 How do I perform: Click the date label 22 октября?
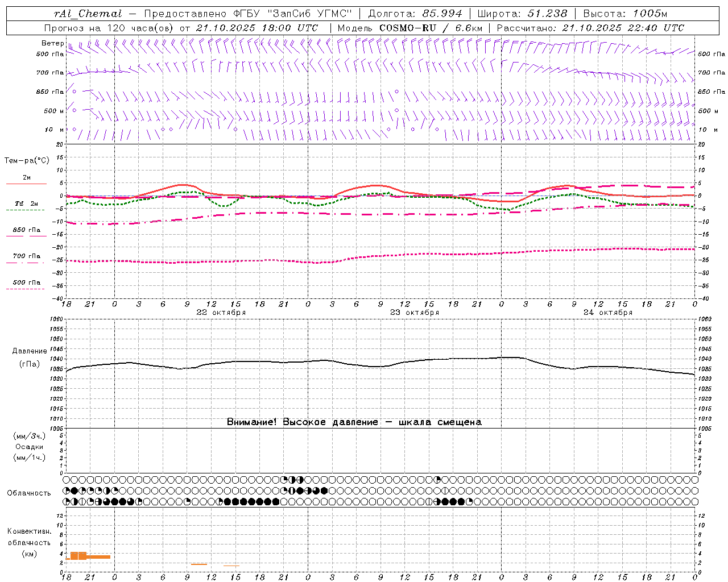pyautogui.click(x=221, y=313)
